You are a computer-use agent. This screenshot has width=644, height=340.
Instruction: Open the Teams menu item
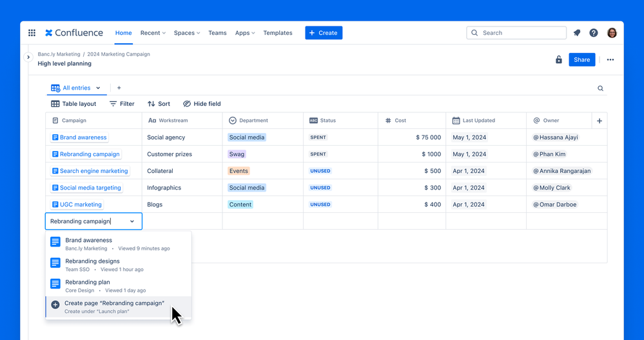click(x=217, y=33)
